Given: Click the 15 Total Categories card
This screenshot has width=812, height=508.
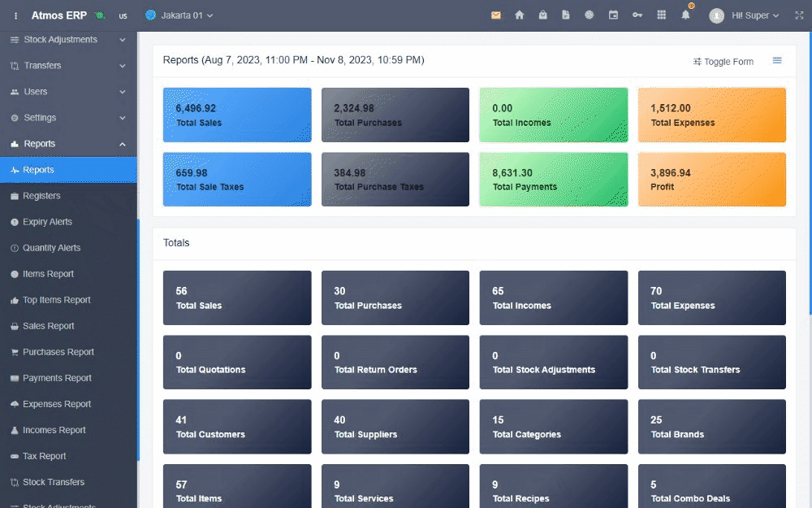Looking at the screenshot, I should 554,427.
